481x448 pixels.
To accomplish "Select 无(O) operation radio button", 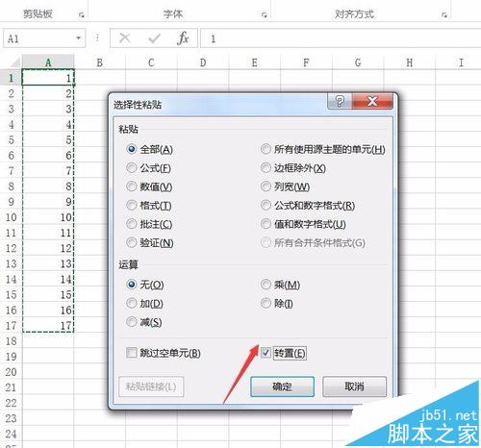I will click(x=132, y=285).
